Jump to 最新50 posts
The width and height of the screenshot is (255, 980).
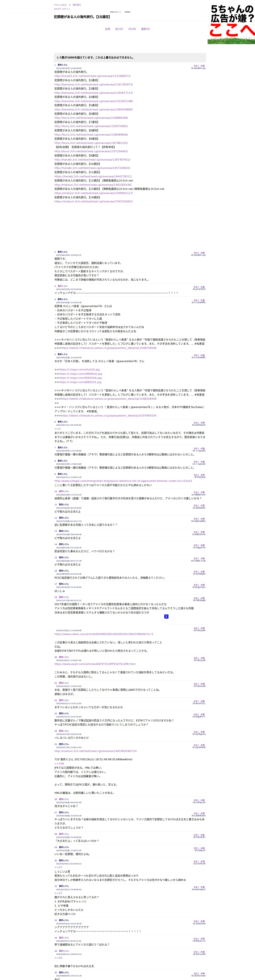(x=145, y=29)
